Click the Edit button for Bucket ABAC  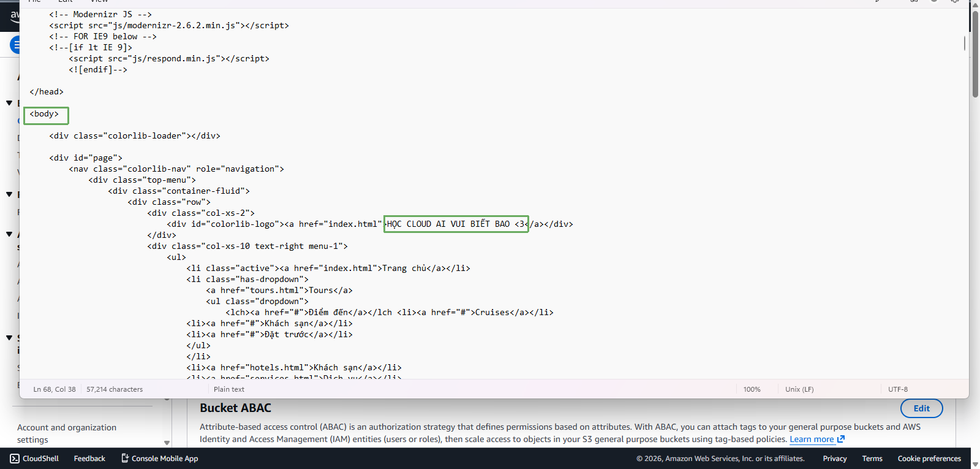(921, 408)
